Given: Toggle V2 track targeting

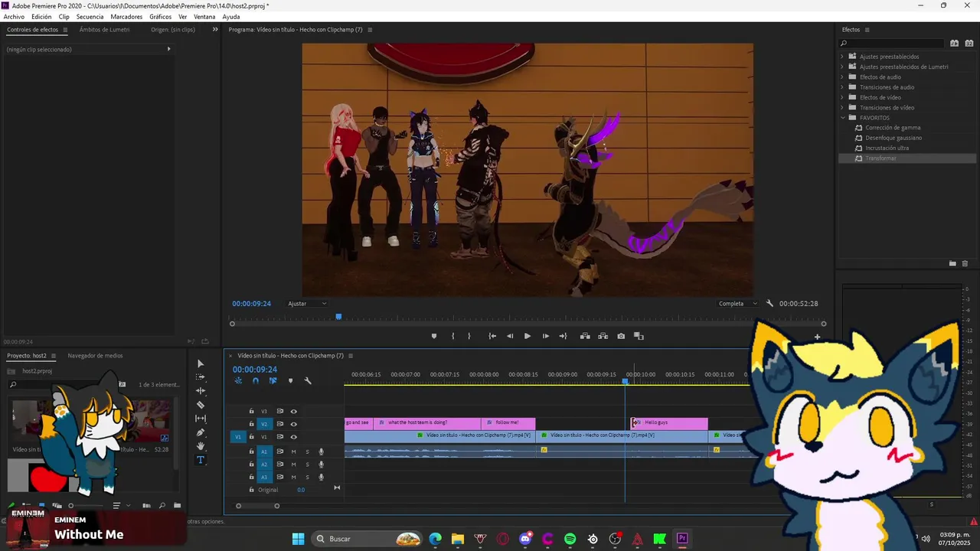Looking at the screenshot, I should pos(264,424).
